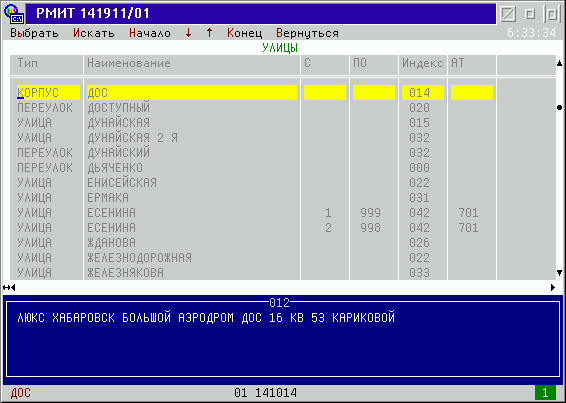Click the horizontal scroll right arrow

point(553,287)
